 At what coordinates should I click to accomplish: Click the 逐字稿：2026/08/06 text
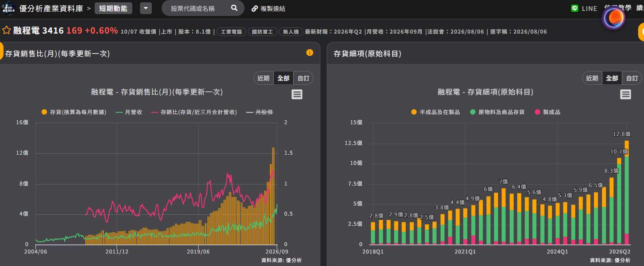pyautogui.click(x=518, y=32)
